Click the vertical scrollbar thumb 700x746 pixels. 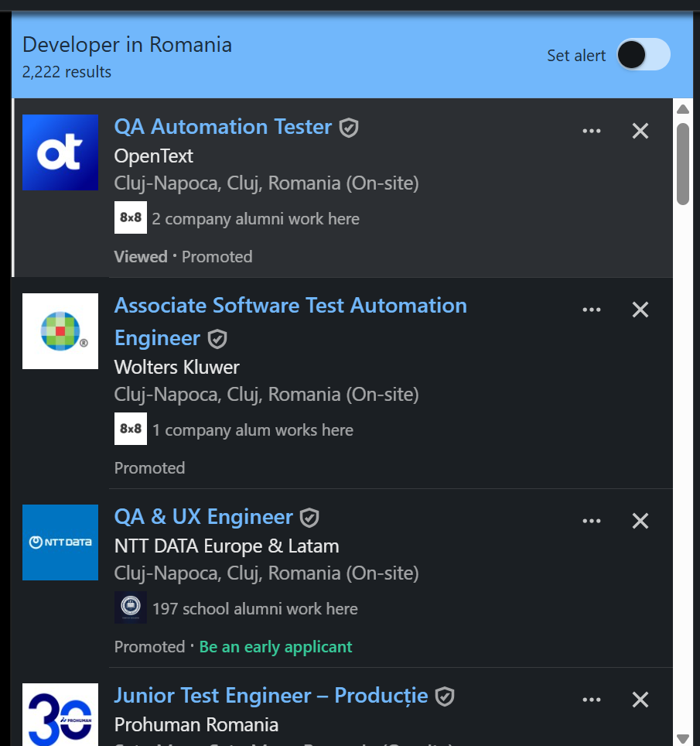[x=683, y=163]
